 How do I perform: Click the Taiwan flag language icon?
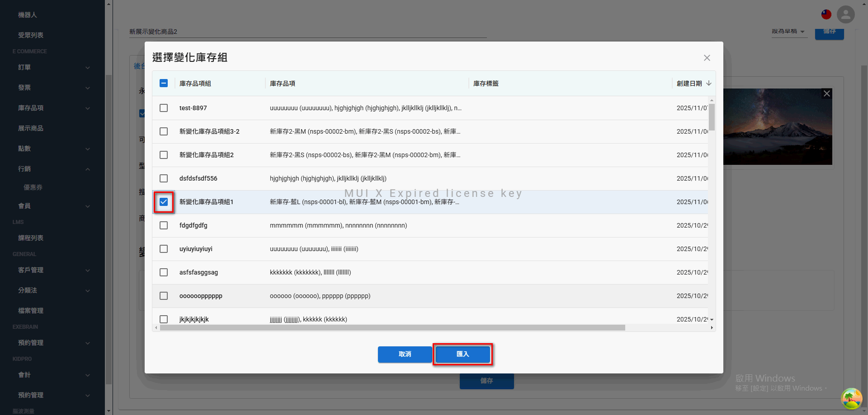(x=826, y=14)
